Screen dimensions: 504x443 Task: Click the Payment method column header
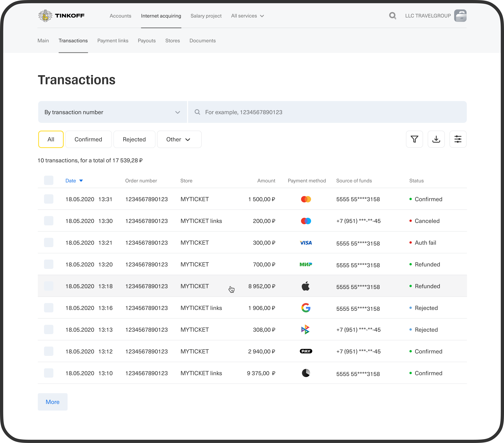[307, 181]
